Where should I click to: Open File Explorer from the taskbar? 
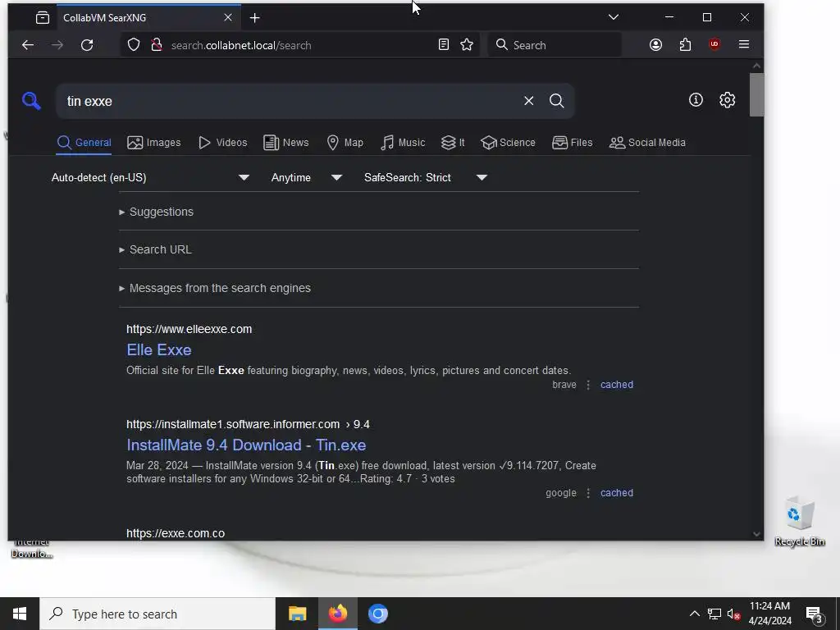click(297, 614)
